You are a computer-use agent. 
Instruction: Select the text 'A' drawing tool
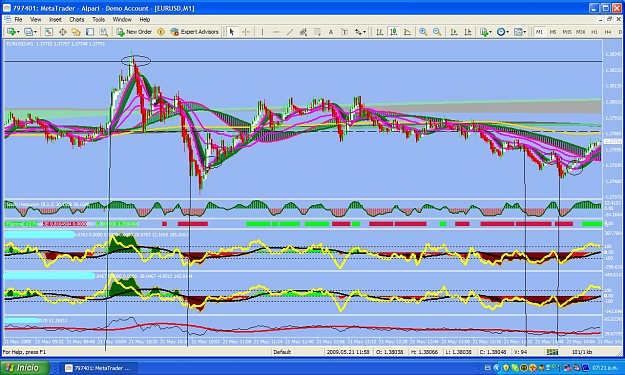pos(331,32)
